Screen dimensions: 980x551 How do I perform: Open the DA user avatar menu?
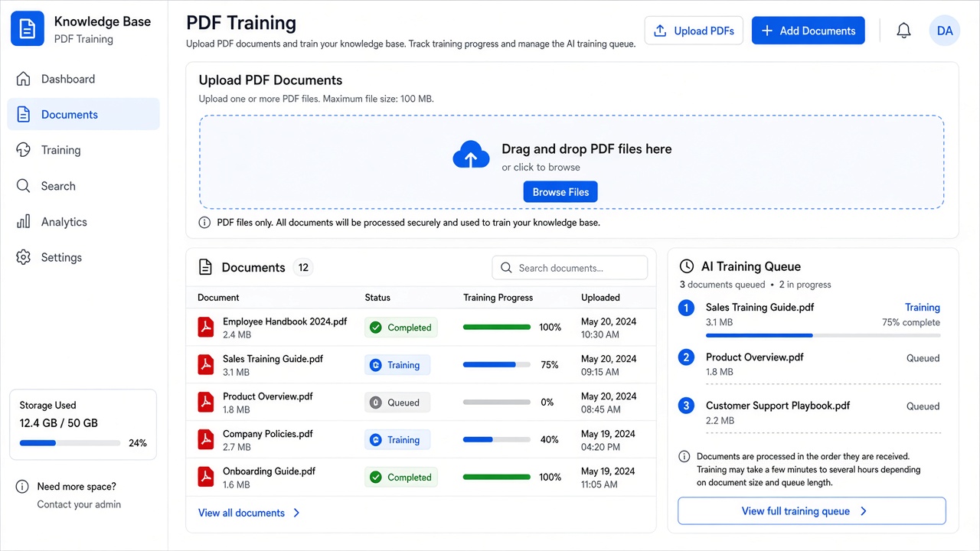click(945, 31)
